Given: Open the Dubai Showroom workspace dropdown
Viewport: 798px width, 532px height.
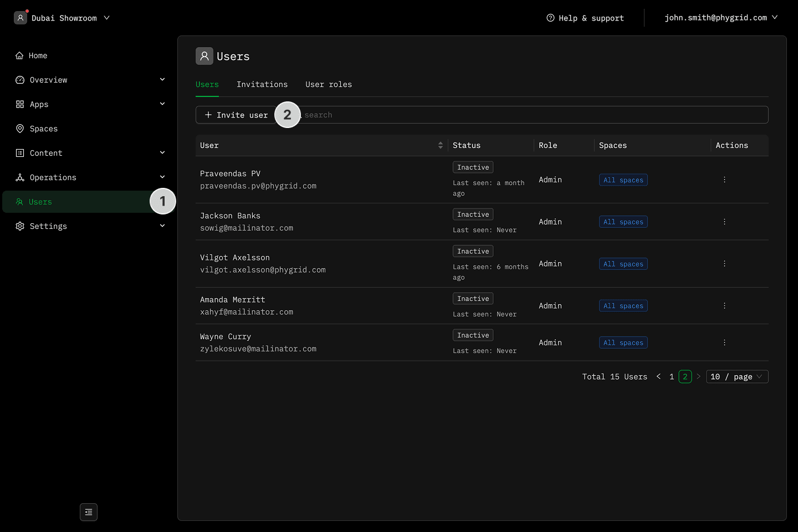Looking at the screenshot, I should tap(63, 18).
